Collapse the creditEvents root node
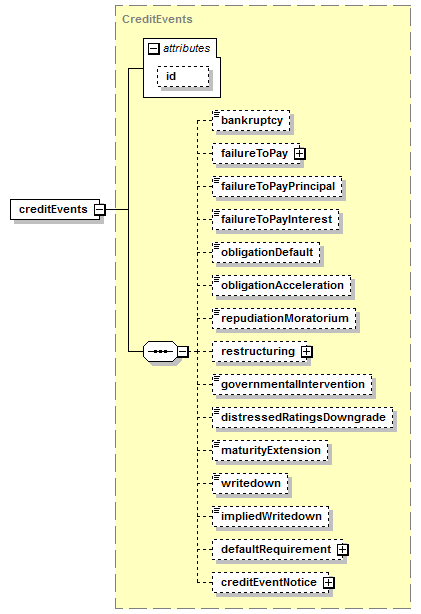Screen dimensions: 421x614 coord(100,209)
